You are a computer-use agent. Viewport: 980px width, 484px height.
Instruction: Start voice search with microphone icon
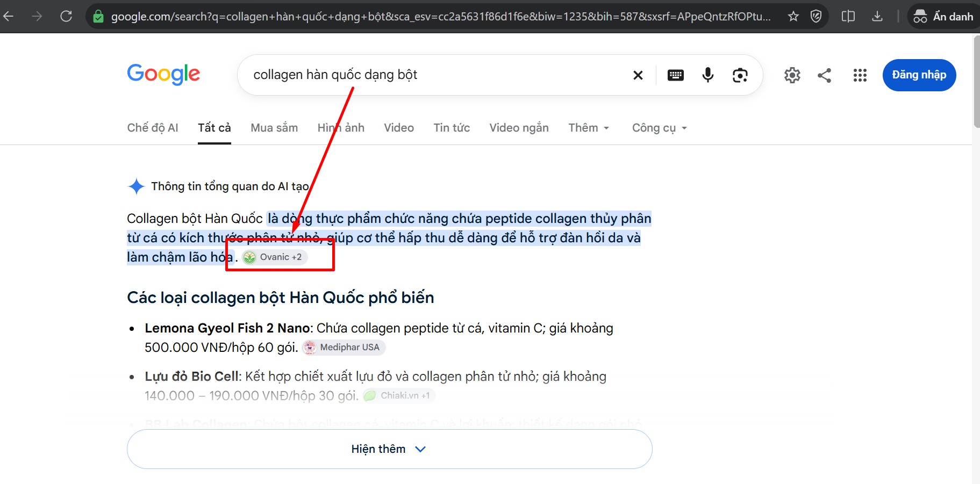tap(708, 75)
